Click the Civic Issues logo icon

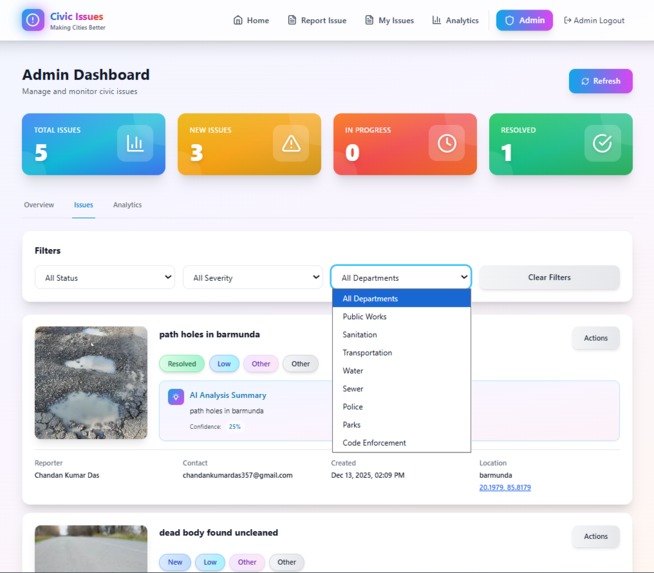(x=33, y=20)
